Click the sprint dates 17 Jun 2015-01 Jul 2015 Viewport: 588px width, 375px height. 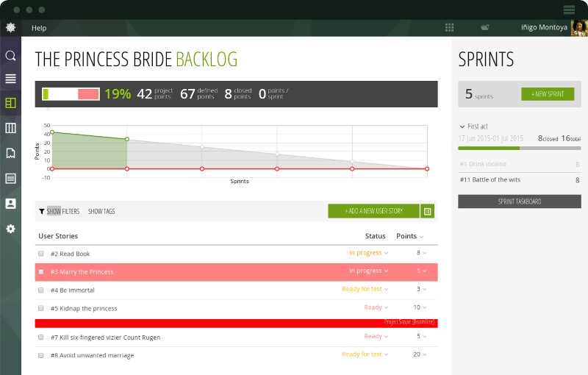(x=490, y=138)
